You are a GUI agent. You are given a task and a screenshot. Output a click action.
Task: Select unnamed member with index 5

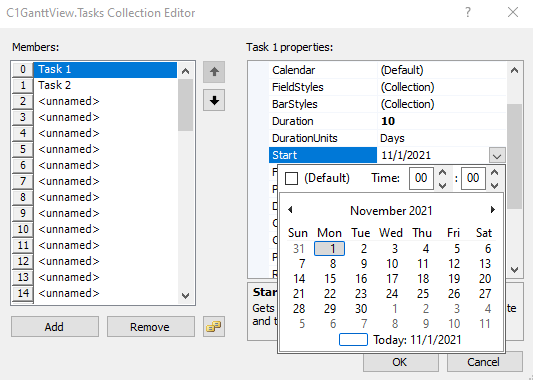(x=105, y=149)
